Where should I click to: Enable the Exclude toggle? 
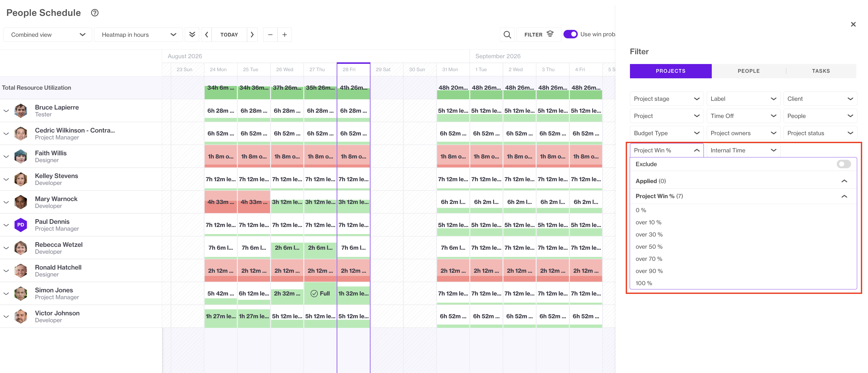pos(843,164)
